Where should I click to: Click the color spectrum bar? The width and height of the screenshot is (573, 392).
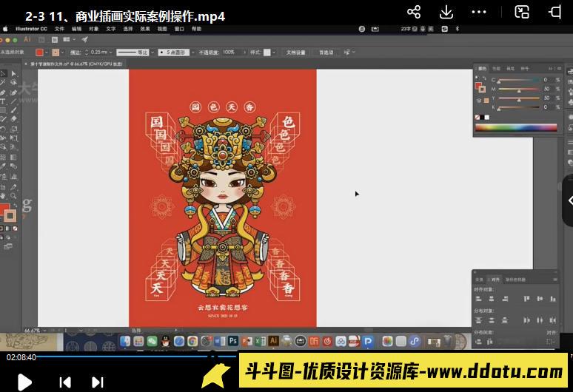coord(516,128)
